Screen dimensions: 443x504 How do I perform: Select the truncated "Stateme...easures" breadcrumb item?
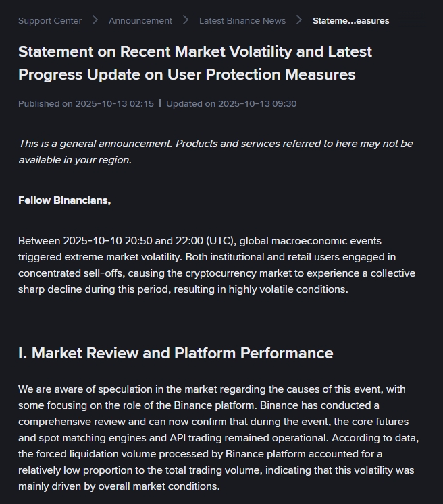point(350,20)
